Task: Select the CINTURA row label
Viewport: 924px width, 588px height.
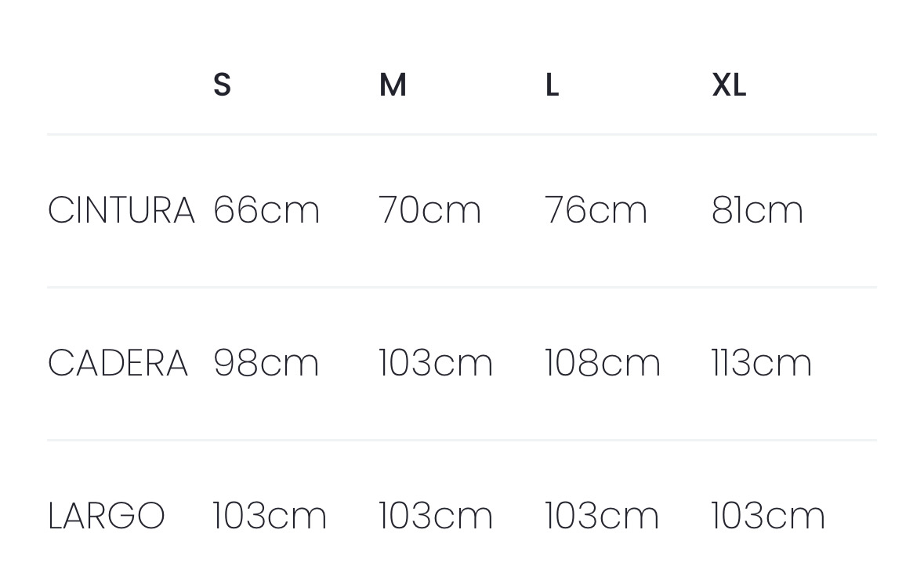Action: tap(121, 210)
